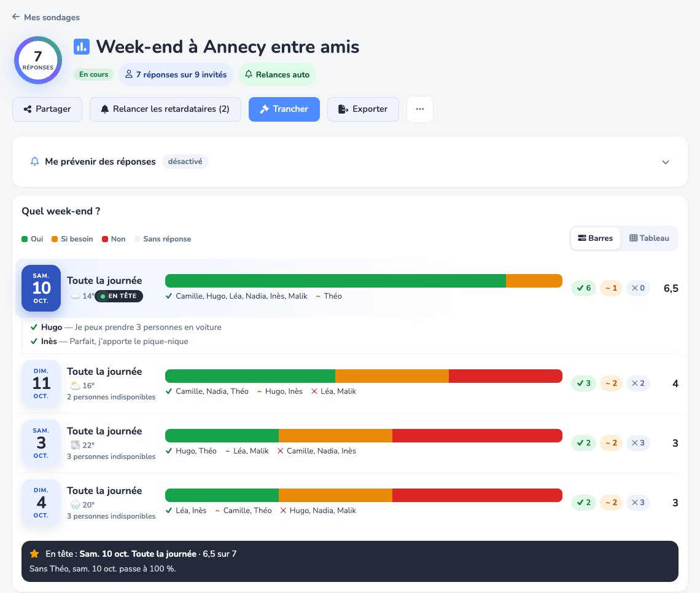The width and height of the screenshot is (700, 593).
Task: Click the Sans réponse legend swatch
Action: (x=138, y=239)
